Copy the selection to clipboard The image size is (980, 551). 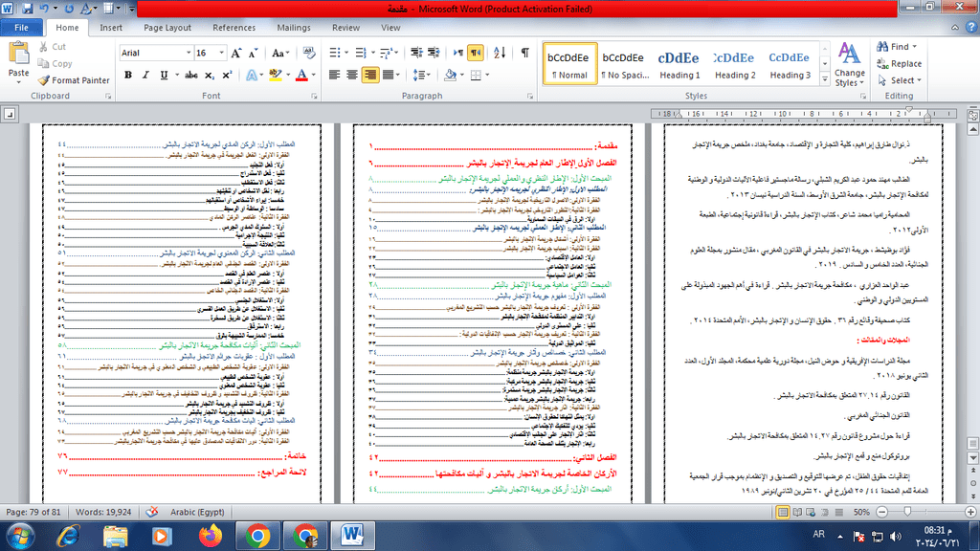point(55,63)
